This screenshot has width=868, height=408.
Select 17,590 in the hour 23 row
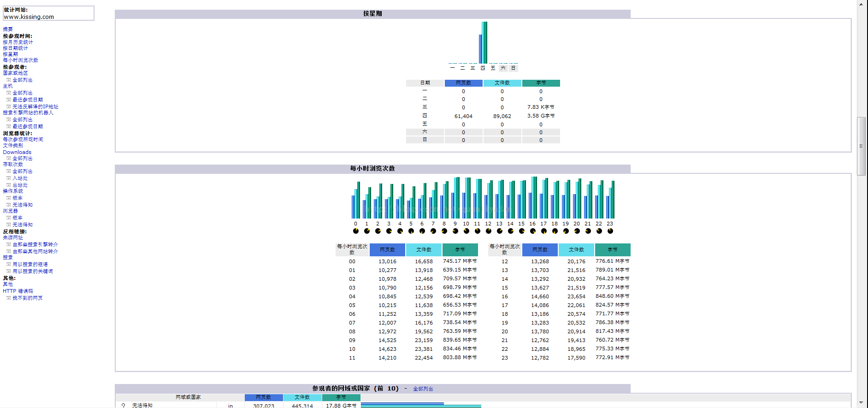(576, 358)
